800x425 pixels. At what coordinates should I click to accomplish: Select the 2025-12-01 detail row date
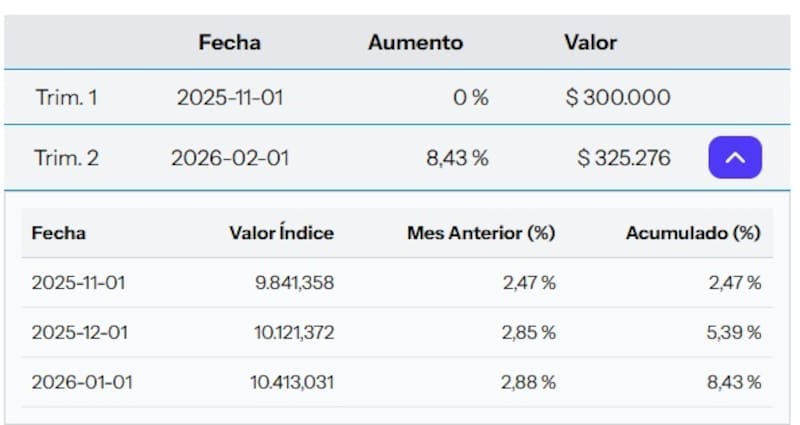[80, 332]
